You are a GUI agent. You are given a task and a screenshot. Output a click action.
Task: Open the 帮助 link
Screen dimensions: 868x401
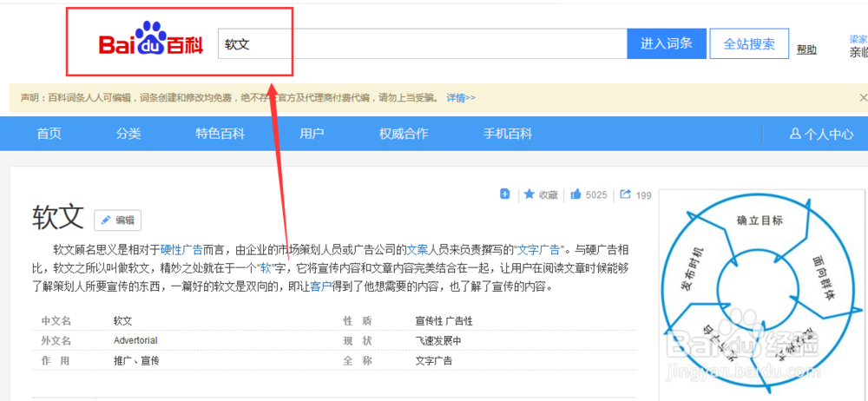pos(806,49)
